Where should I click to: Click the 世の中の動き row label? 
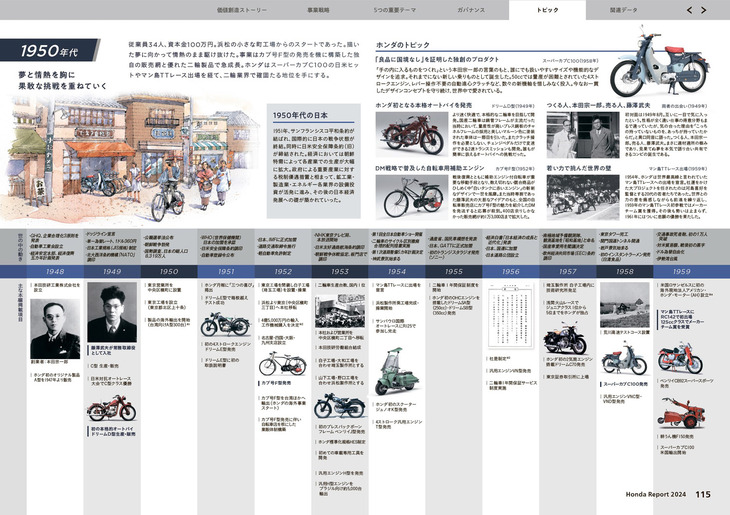[20, 247]
